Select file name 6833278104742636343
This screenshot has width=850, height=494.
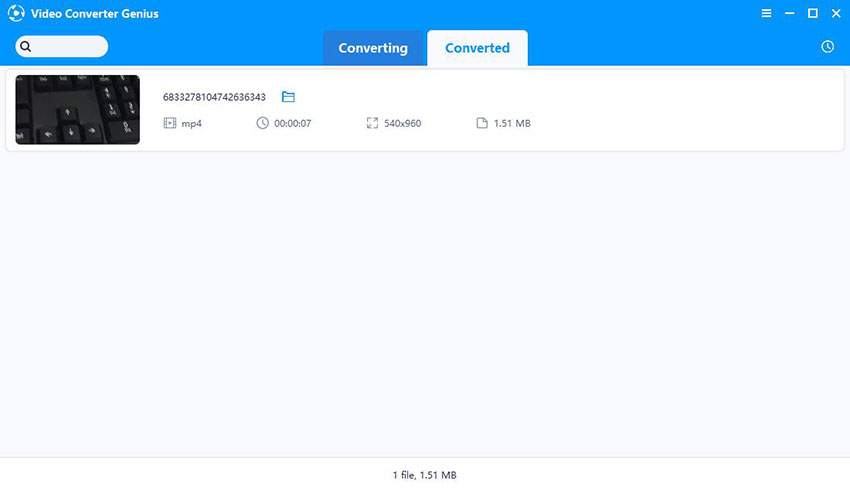click(x=214, y=97)
